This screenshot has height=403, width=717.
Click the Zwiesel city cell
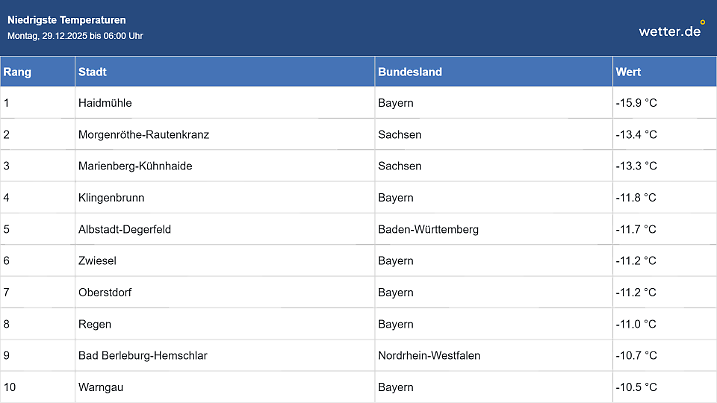pyautogui.click(x=97, y=261)
